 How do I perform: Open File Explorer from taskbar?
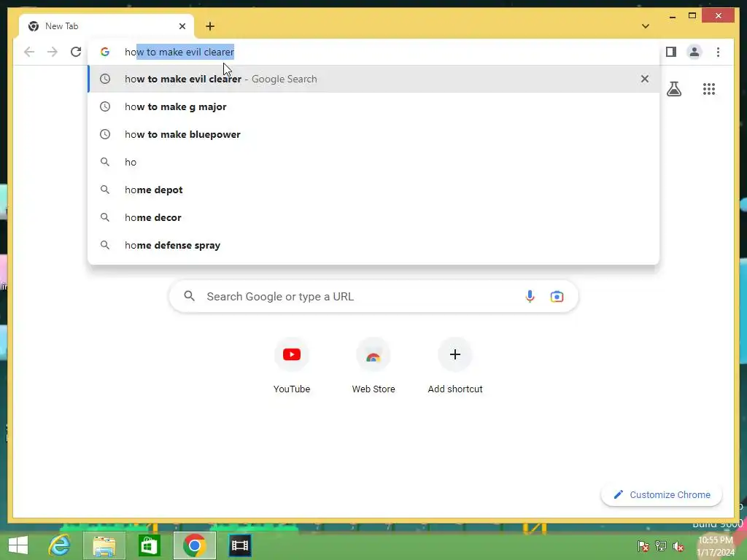(104, 545)
